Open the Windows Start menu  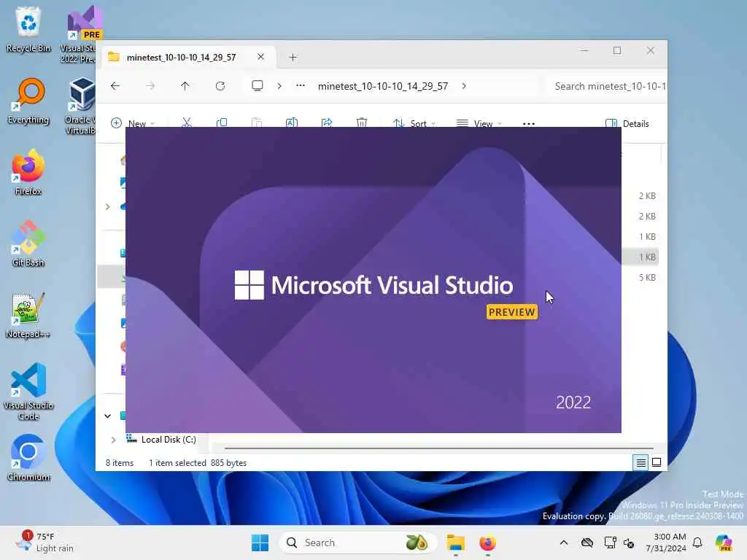coord(260,542)
